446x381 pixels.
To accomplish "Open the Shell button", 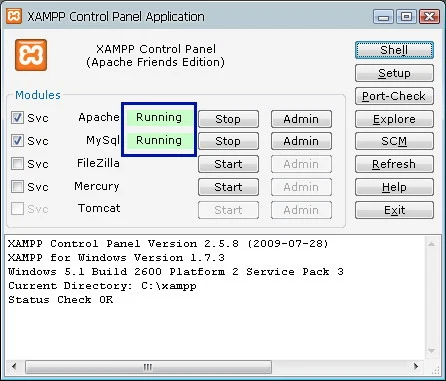I will [x=394, y=50].
